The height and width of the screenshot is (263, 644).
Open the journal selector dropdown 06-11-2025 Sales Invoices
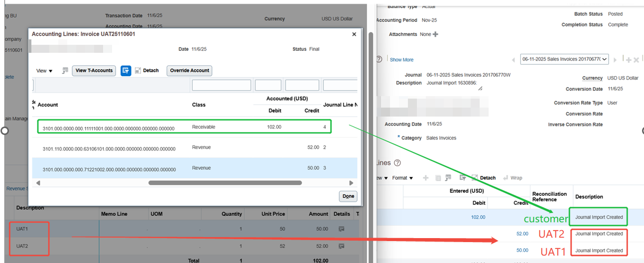pos(565,59)
